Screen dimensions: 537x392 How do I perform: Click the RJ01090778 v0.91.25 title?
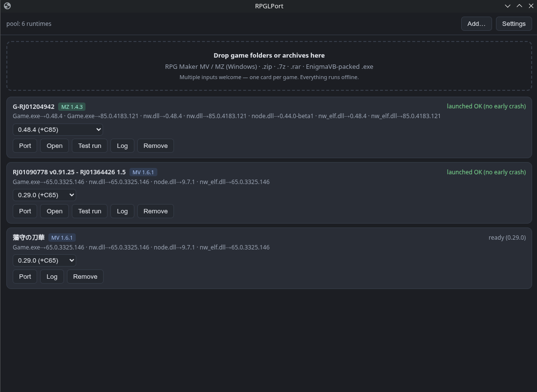[69, 172]
